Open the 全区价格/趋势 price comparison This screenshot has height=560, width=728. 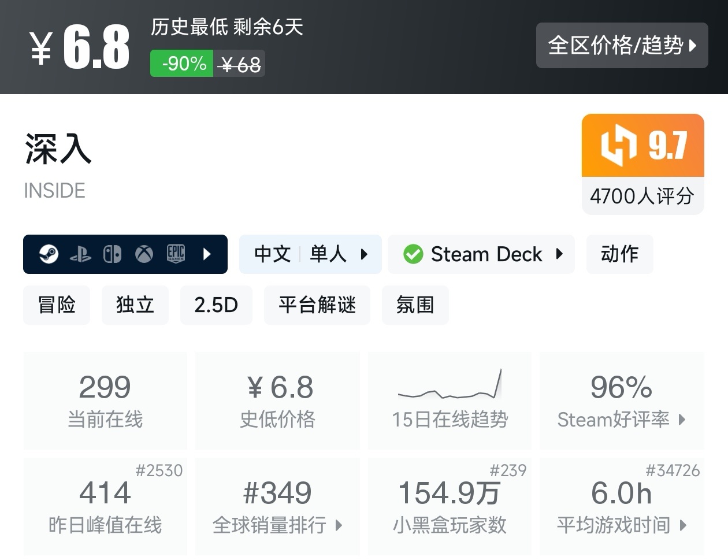(622, 46)
